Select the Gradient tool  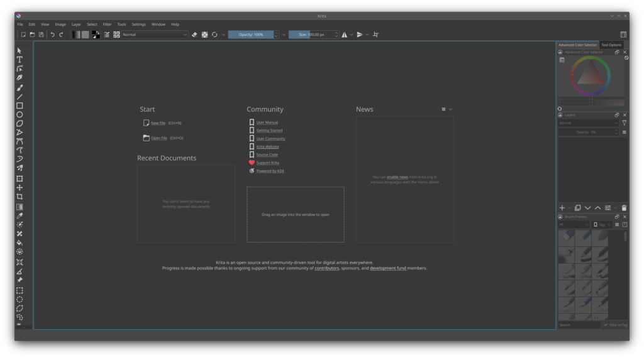click(x=19, y=207)
